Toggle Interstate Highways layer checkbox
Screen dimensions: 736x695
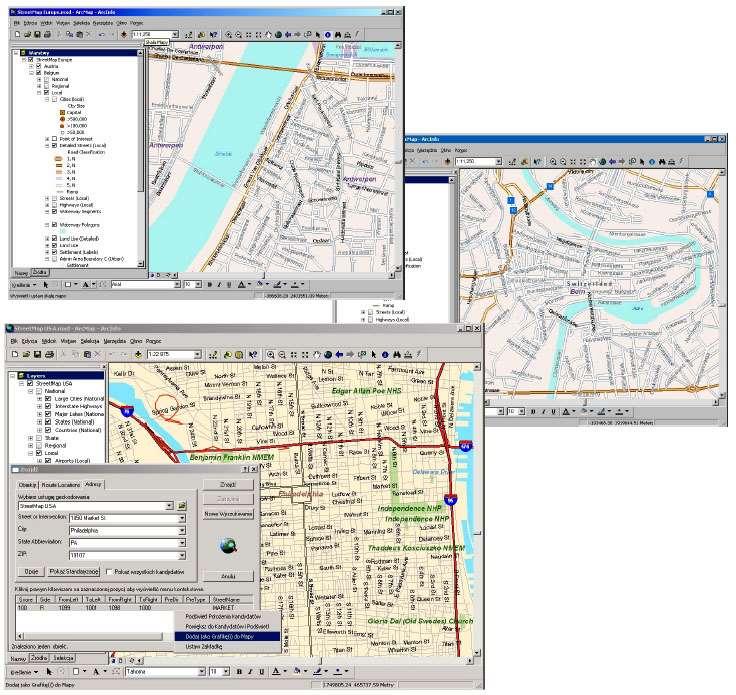(48, 406)
